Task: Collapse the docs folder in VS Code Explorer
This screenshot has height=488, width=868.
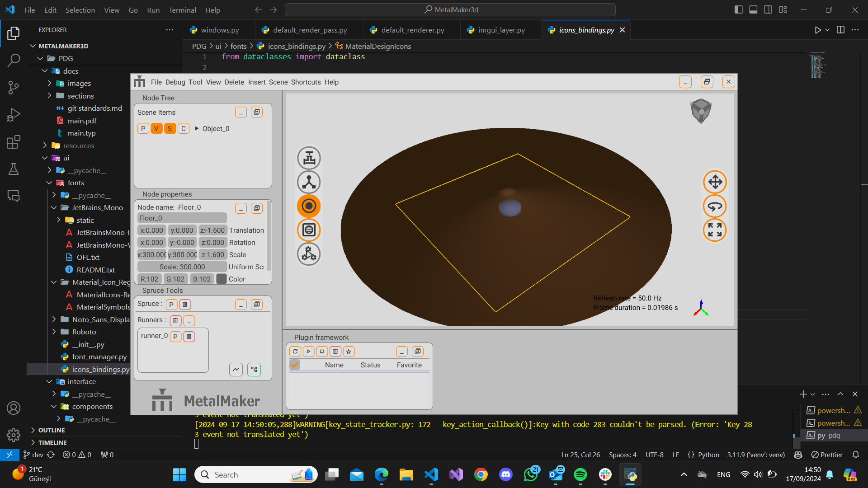Action: point(45,71)
